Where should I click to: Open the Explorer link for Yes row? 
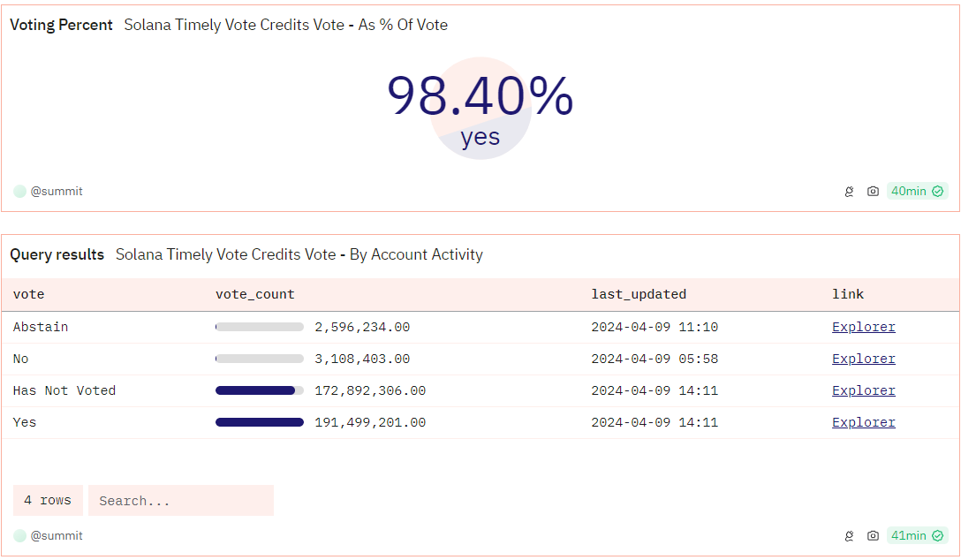864,423
